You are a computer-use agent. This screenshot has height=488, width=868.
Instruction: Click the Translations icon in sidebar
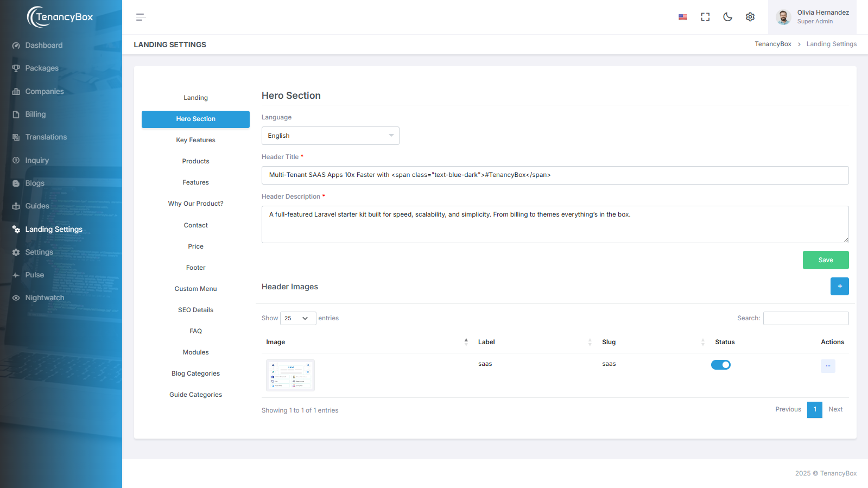(x=16, y=137)
